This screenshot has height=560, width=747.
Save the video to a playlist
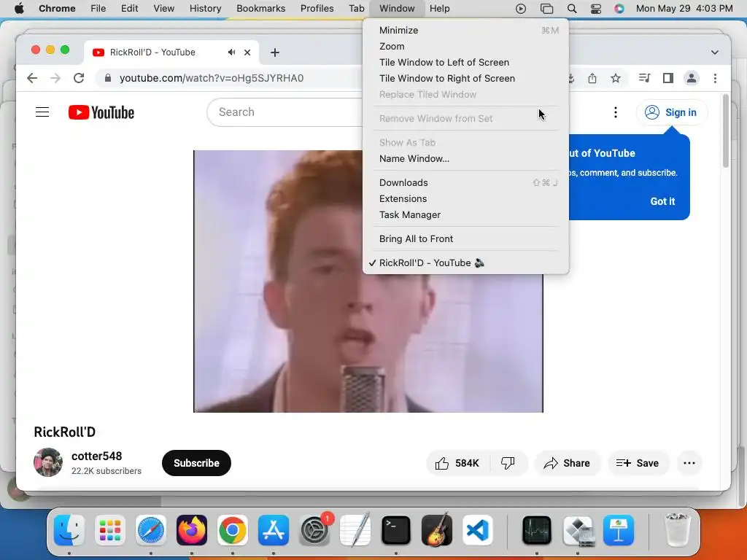638,463
